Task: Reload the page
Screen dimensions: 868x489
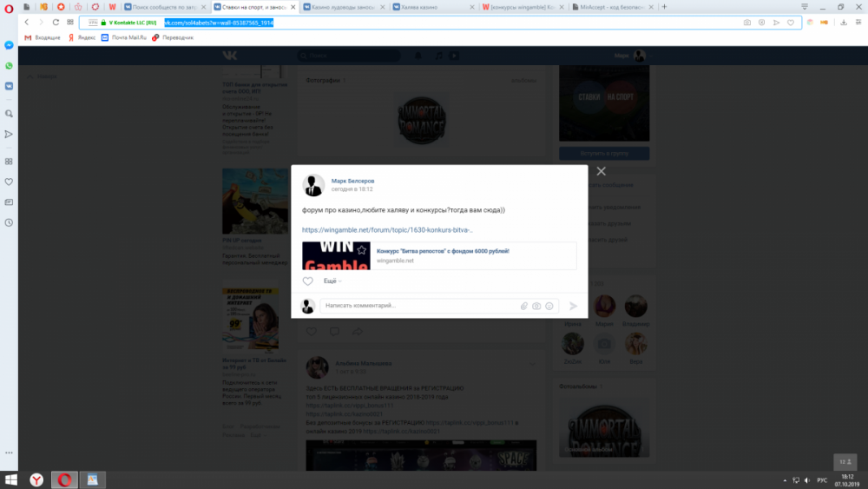Action: click(56, 23)
